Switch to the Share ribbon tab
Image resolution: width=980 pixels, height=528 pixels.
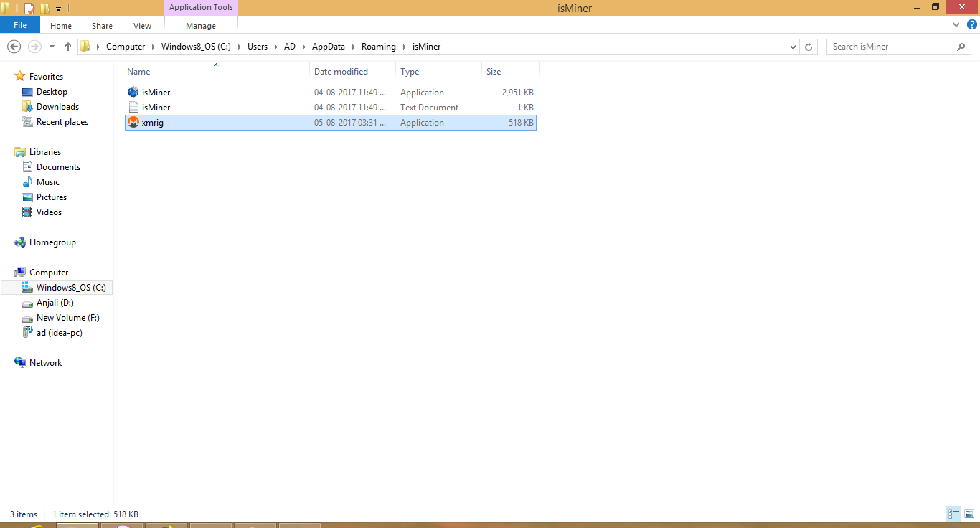[x=102, y=26]
